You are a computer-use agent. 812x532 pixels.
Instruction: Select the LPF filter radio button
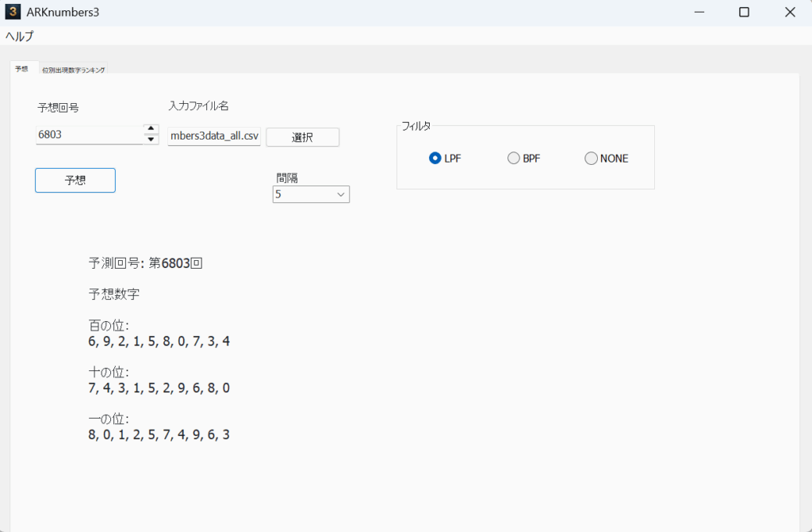435,158
